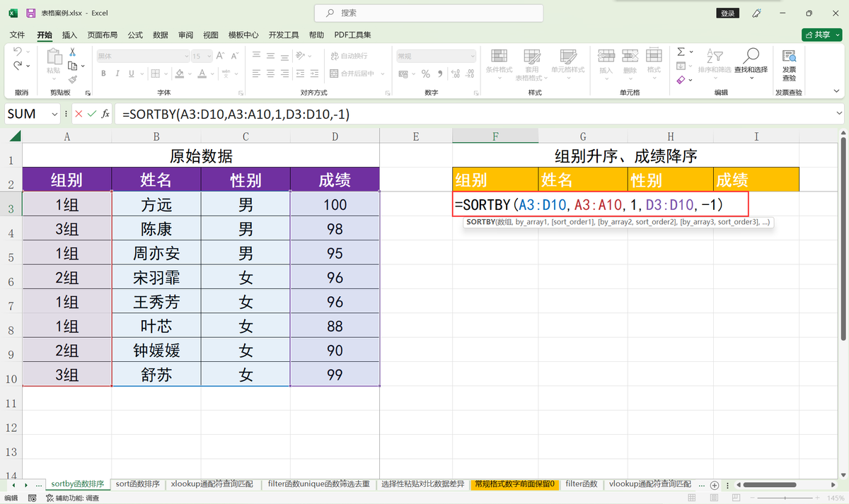849x504 pixels.
Task: Click the Paste clipboard icon
Action: (54, 57)
